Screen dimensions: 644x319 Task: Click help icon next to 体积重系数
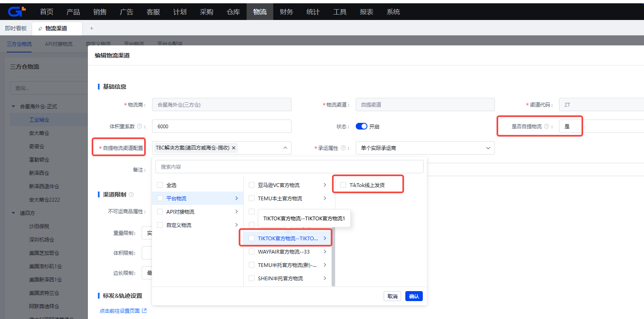[140, 127]
